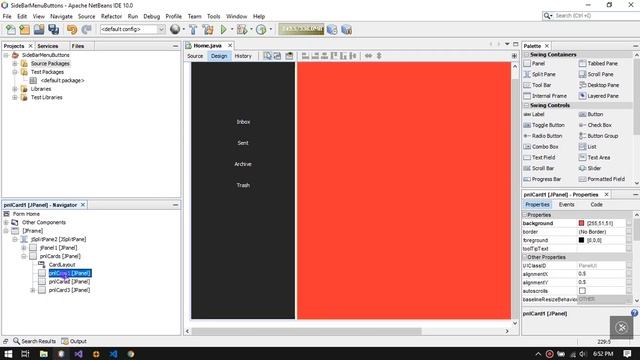
Task: Switch to the Services tab
Action: (48, 46)
